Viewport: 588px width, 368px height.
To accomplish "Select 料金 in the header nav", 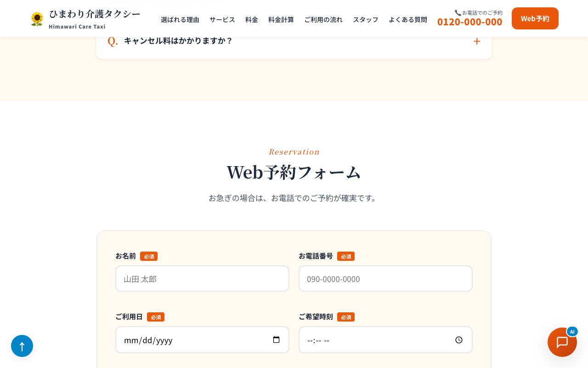I will click(x=252, y=19).
